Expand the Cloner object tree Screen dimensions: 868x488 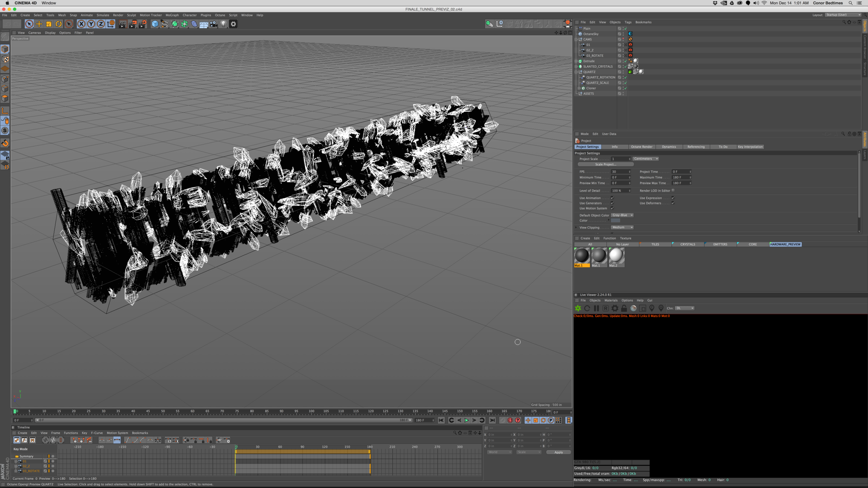pos(579,88)
